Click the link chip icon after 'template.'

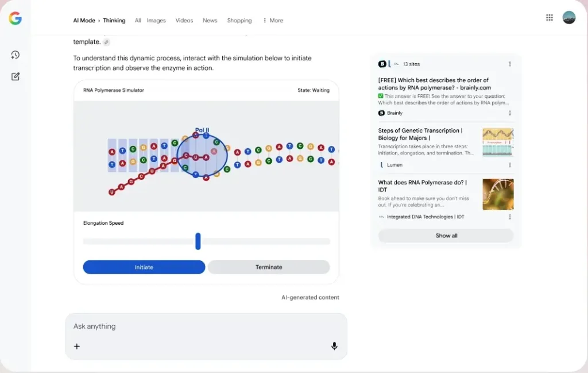[x=106, y=42]
